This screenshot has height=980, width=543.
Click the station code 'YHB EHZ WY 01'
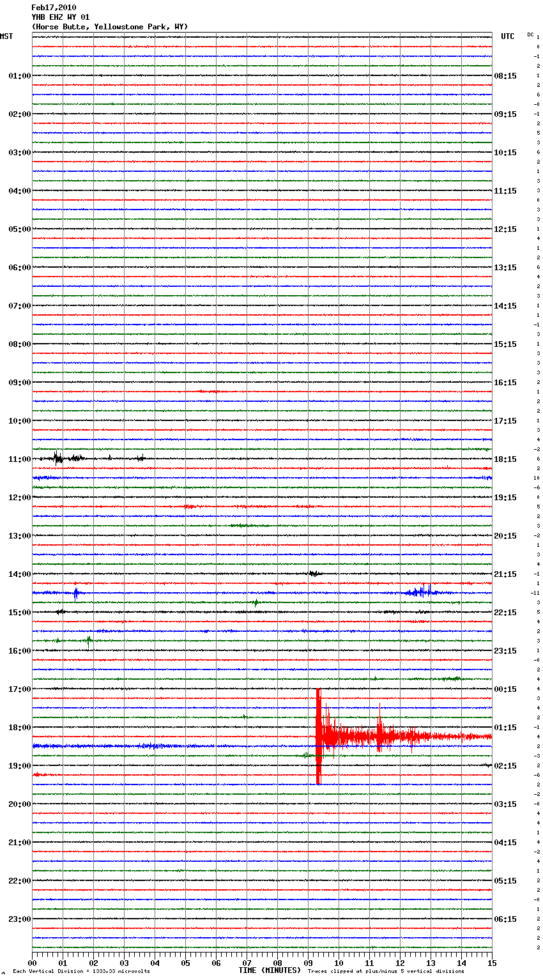61,17
